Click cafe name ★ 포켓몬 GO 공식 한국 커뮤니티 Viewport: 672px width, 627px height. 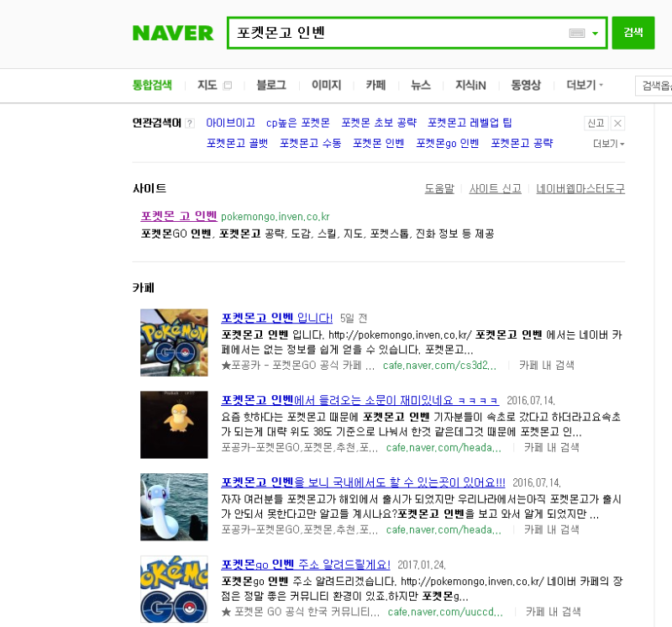pyautogui.click(x=301, y=612)
